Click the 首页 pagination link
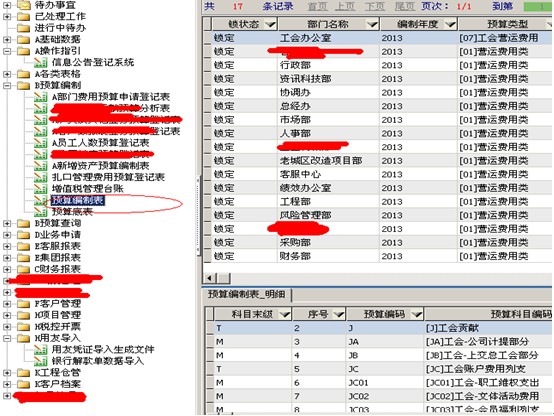The height and width of the screenshot is (416, 554). point(317,6)
